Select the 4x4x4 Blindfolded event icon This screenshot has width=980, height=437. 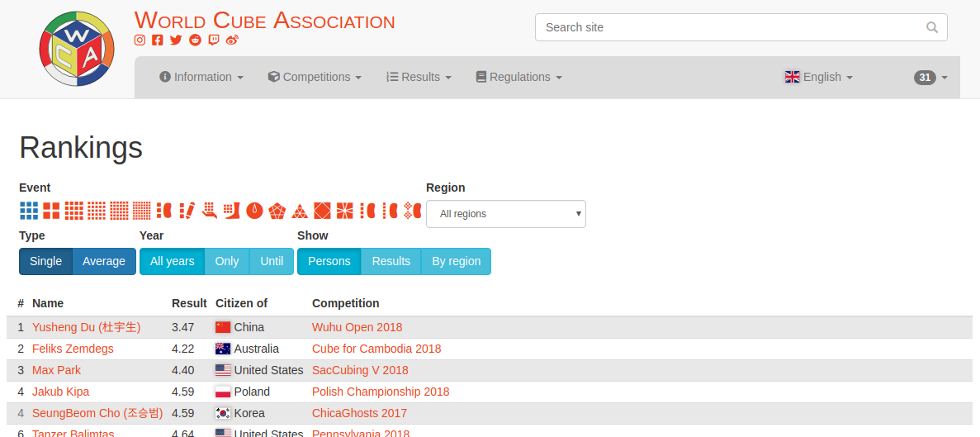(367, 211)
